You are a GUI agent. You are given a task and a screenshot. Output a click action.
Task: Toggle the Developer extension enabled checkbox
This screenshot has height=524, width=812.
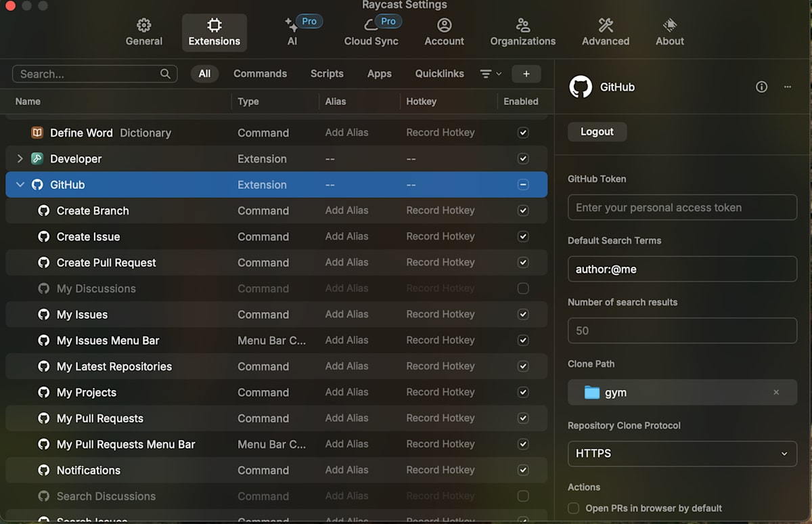(x=522, y=158)
